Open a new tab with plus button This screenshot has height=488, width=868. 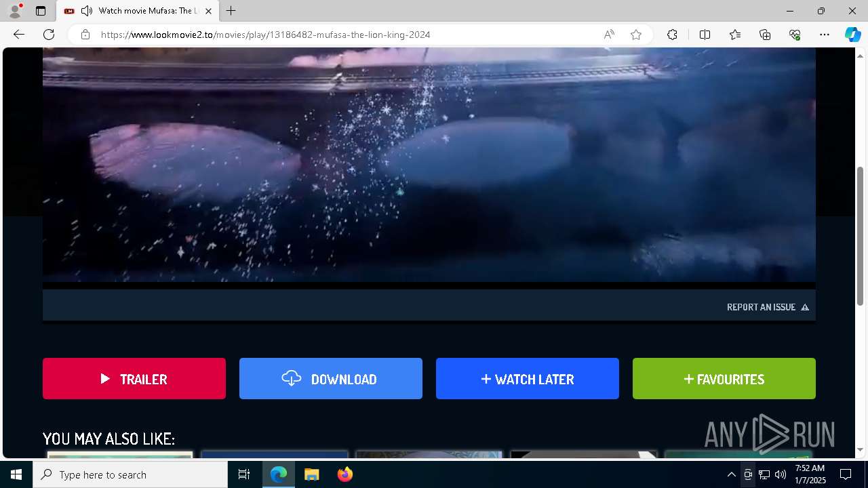point(231,11)
